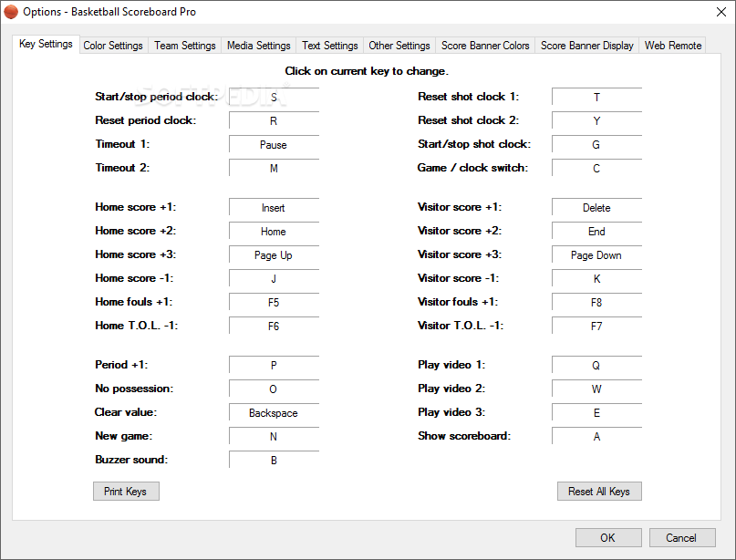Click the "Game / clock switch:" label
Image resolution: width=736 pixels, height=560 pixels.
(472, 168)
